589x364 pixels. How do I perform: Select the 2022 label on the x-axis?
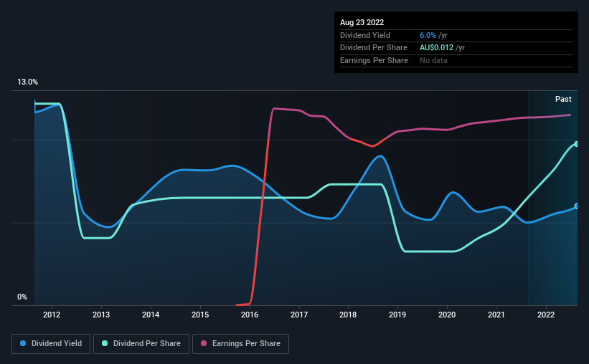click(546, 315)
